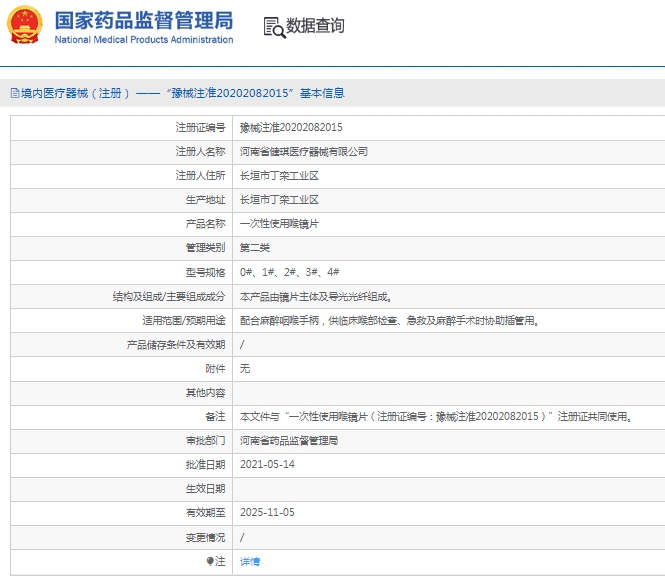665x581 pixels.
Task: Click the label 适用范围/预期用途
Action: coord(184,321)
